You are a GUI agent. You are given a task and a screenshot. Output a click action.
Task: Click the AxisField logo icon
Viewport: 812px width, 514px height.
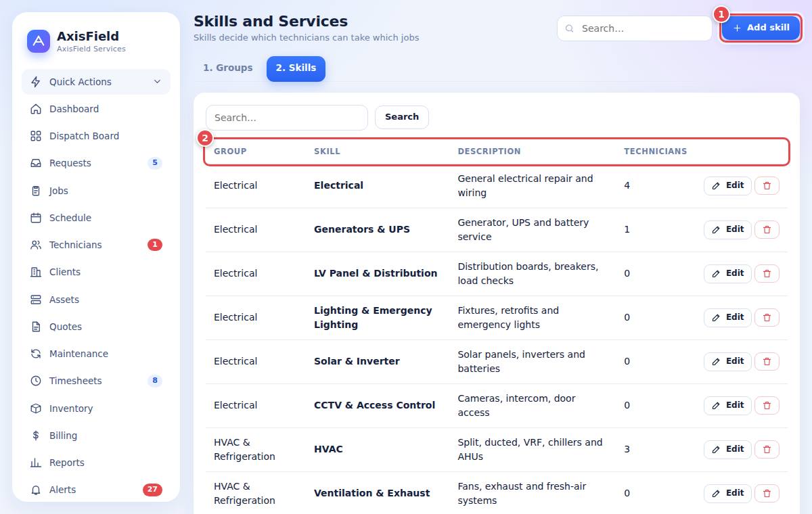point(39,41)
